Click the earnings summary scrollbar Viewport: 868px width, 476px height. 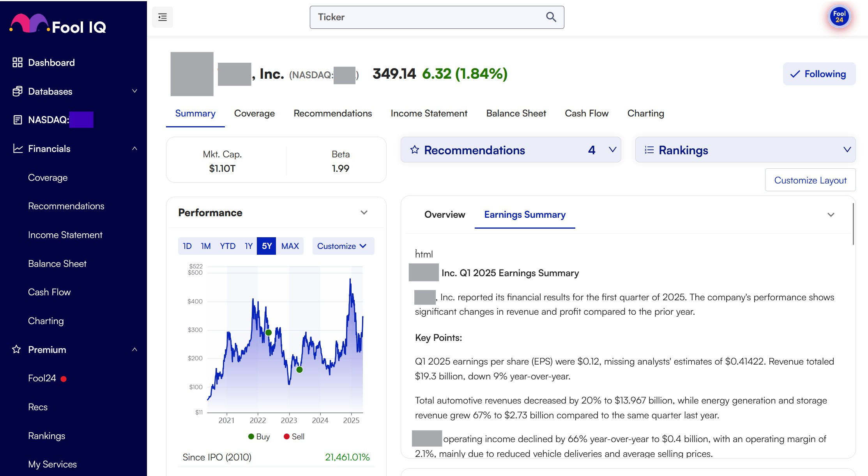[x=853, y=224]
